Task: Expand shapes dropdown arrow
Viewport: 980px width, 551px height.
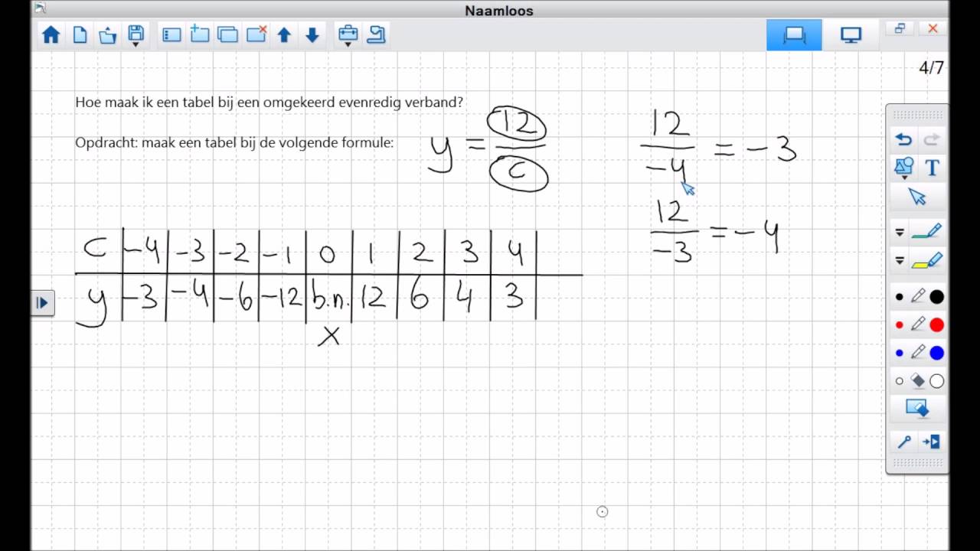Action: [x=903, y=178]
